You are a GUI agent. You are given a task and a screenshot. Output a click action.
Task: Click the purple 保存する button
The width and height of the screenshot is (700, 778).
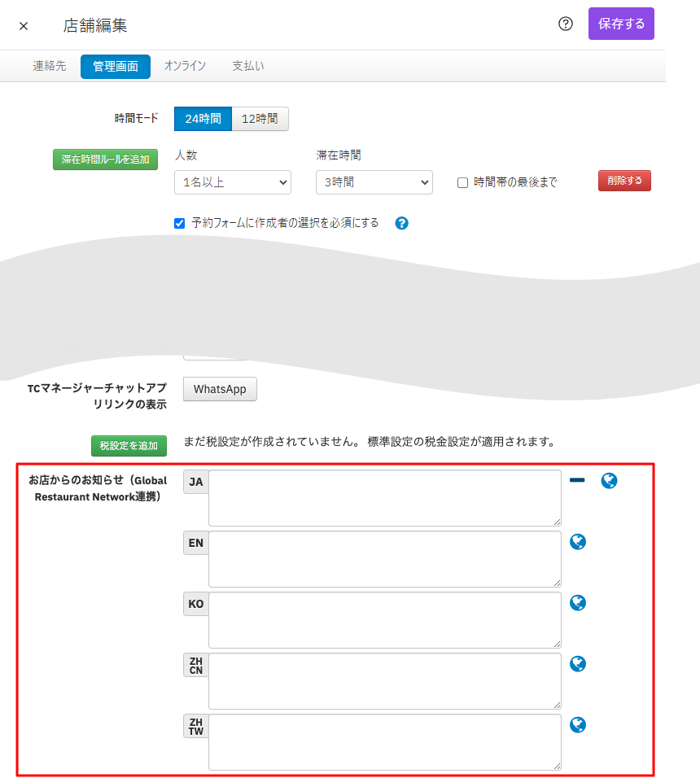(x=621, y=24)
